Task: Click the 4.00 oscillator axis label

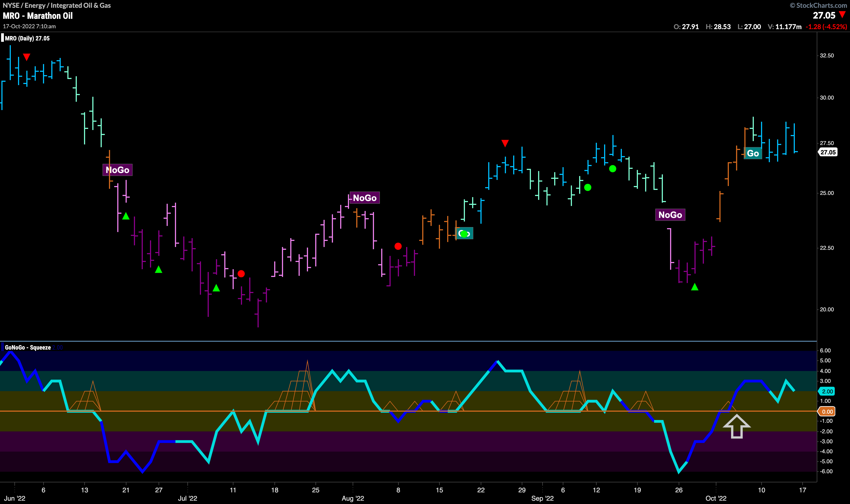Action: click(825, 371)
